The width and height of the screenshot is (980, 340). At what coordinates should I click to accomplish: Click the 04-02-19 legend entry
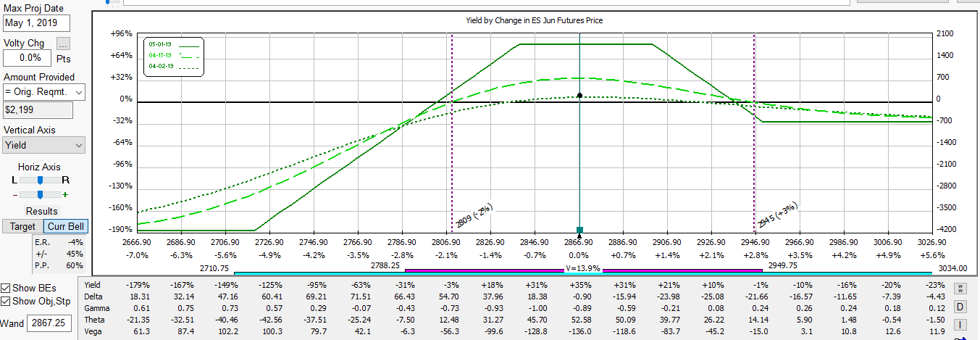point(173,66)
